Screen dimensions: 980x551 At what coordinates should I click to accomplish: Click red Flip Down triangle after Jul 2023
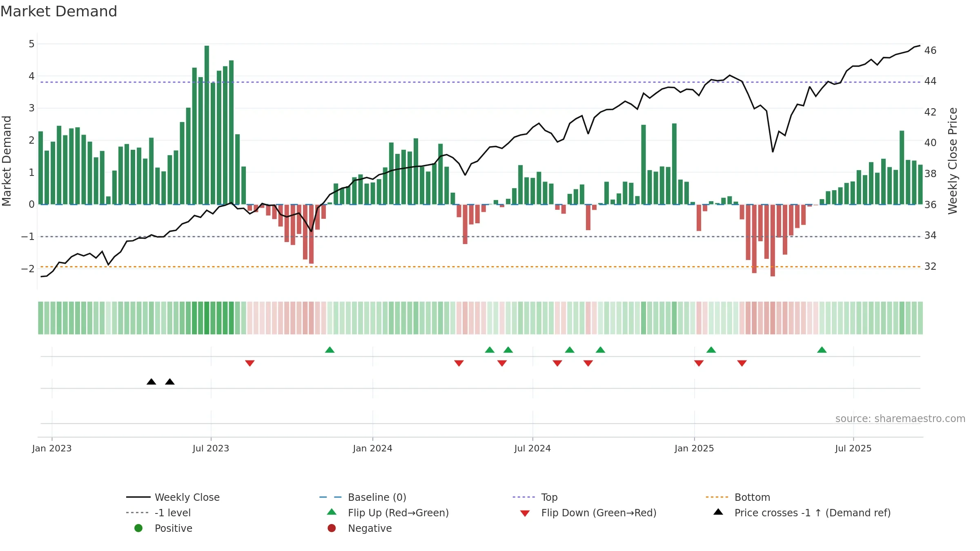coord(250,363)
